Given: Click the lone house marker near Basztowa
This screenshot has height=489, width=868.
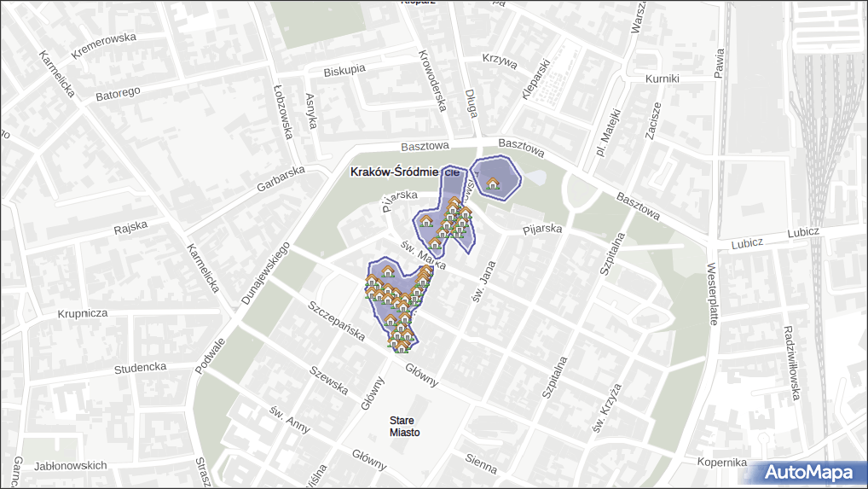Looking at the screenshot, I should tap(493, 183).
